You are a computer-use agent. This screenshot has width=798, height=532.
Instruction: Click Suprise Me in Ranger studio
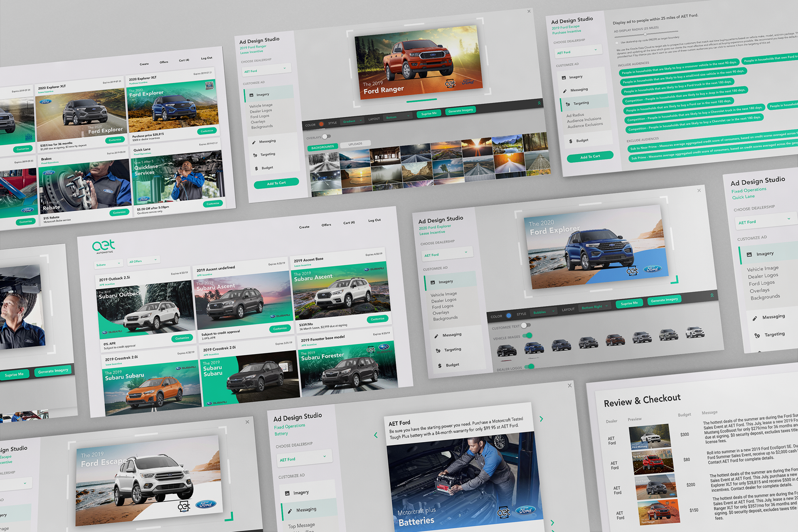click(429, 113)
